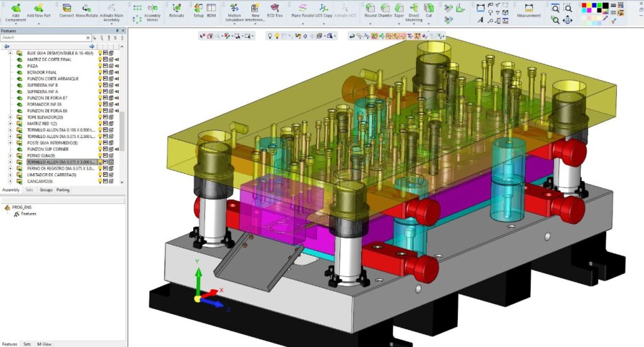644x347 pixels.
Task: Click the Activate Main Assembly button
Action: 111,13
